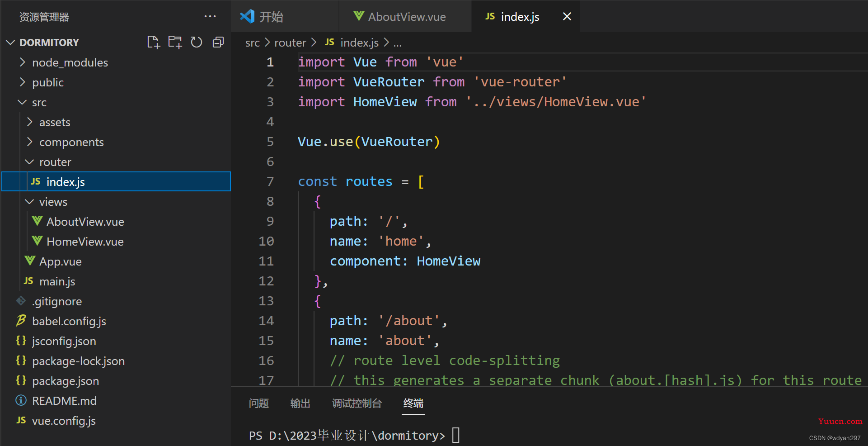Screen dimensions: 868x446
Task: Click the JS icon beside vue.config.js
Action: click(21, 420)
